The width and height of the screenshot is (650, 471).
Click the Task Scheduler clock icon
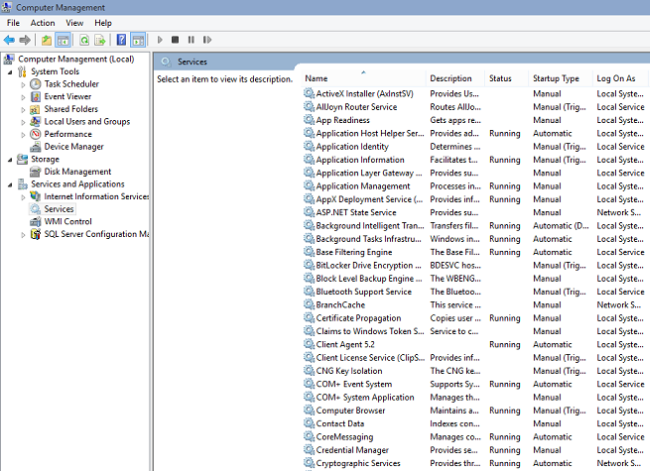[36, 84]
